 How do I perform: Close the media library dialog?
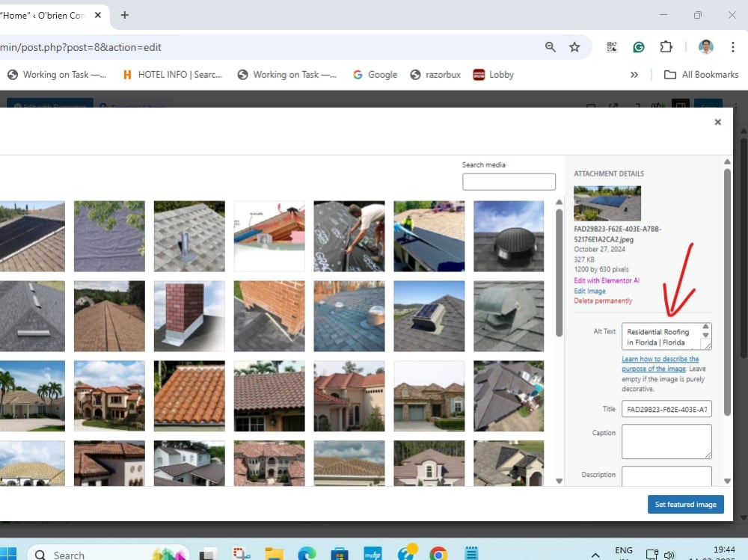[x=717, y=122]
